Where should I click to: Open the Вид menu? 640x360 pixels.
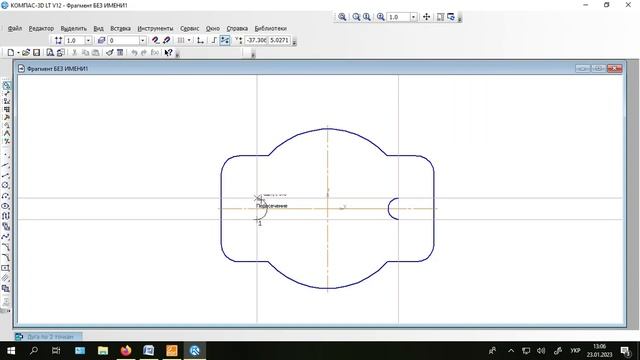pos(98,29)
